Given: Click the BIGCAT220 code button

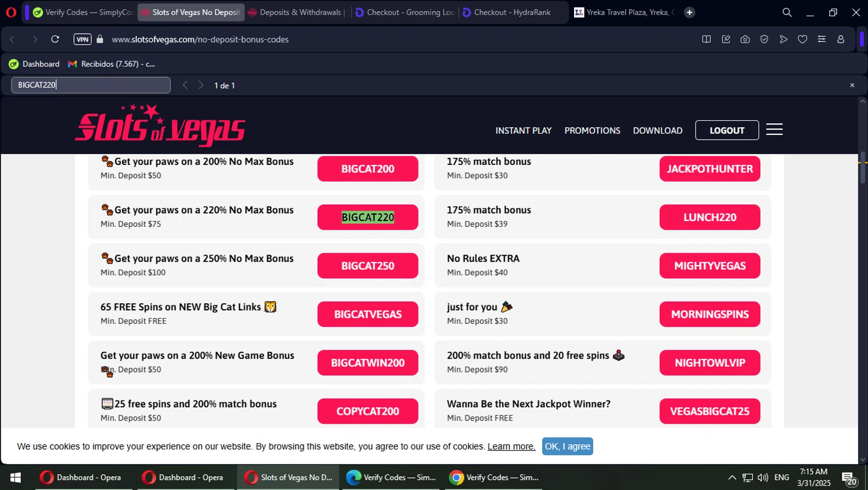Looking at the screenshot, I should (x=367, y=218).
